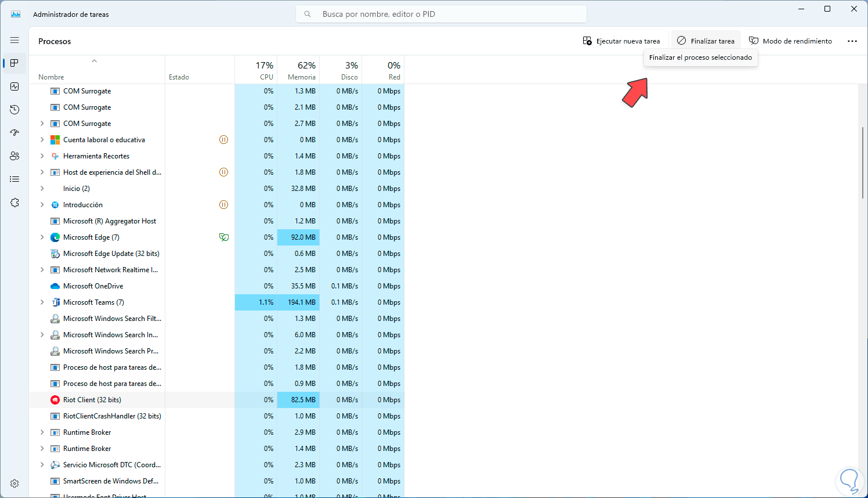The width and height of the screenshot is (868, 498).
Task: Expand the Inicio (2) process group
Action: coord(42,189)
